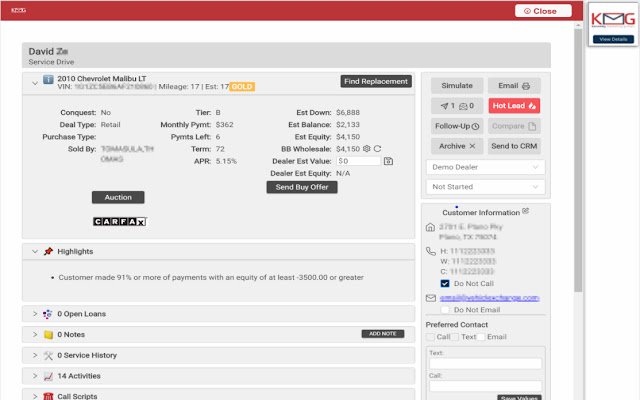This screenshot has width=640, height=400.
Task: Open the customer email address link
Action: click(x=489, y=298)
